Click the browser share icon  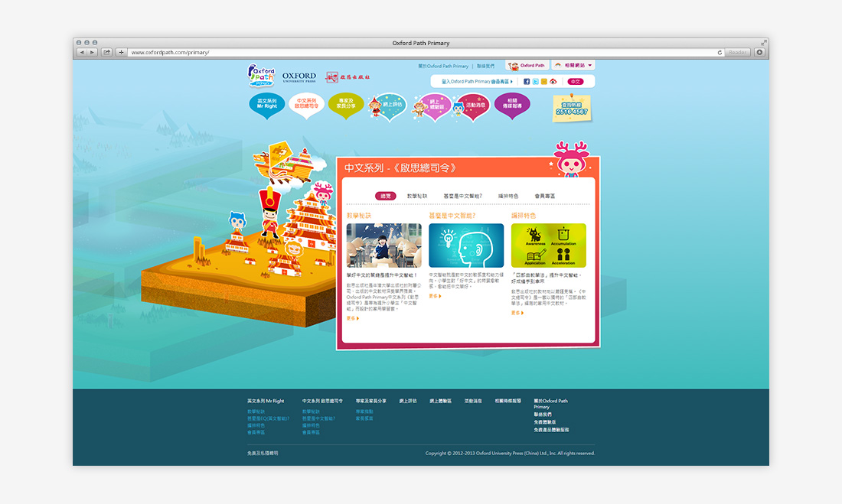pyautogui.click(x=107, y=52)
